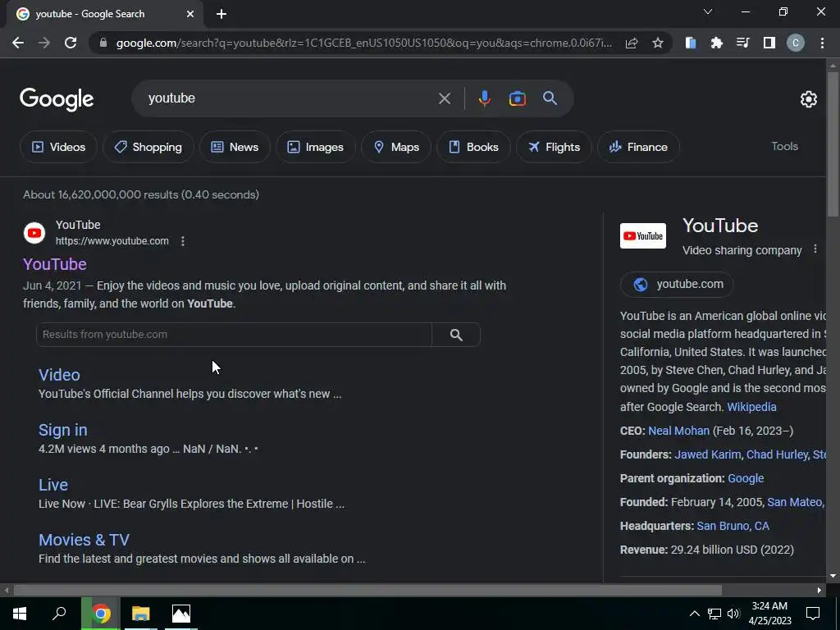Open three-dot menu beside youtube.com URL

click(x=183, y=241)
